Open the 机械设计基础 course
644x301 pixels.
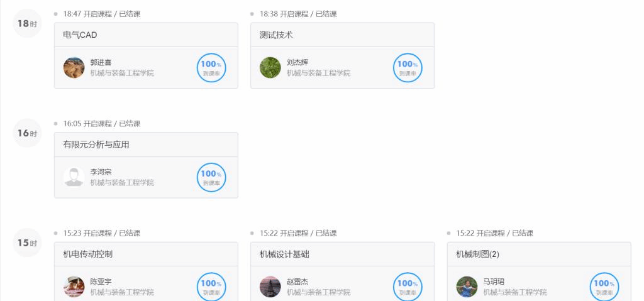point(284,254)
